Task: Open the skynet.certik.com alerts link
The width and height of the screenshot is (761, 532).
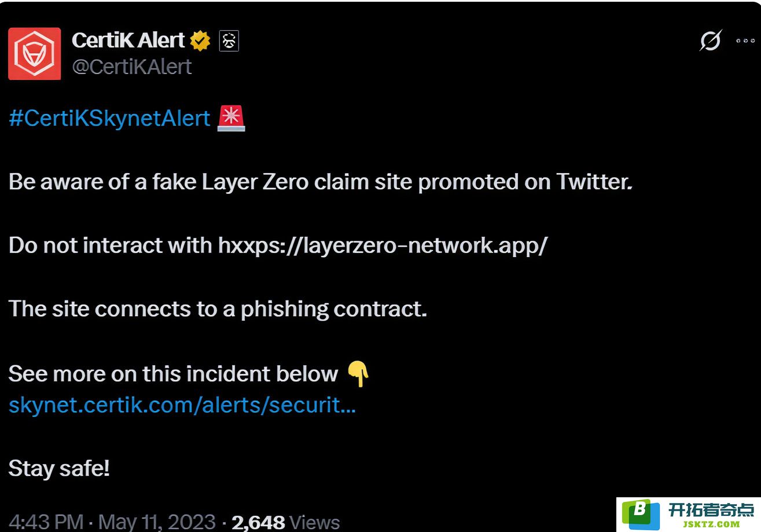Action: pyautogui.click(x=182, y=405)
